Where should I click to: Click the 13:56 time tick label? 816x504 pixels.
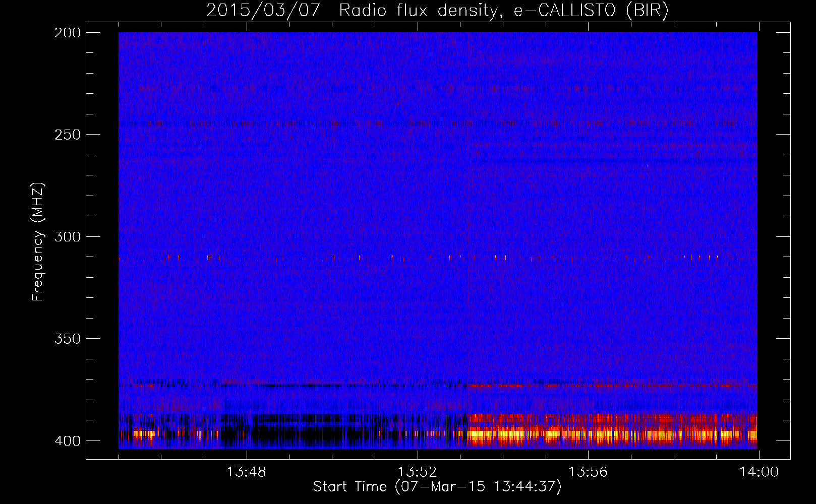[x=588, y=472]
